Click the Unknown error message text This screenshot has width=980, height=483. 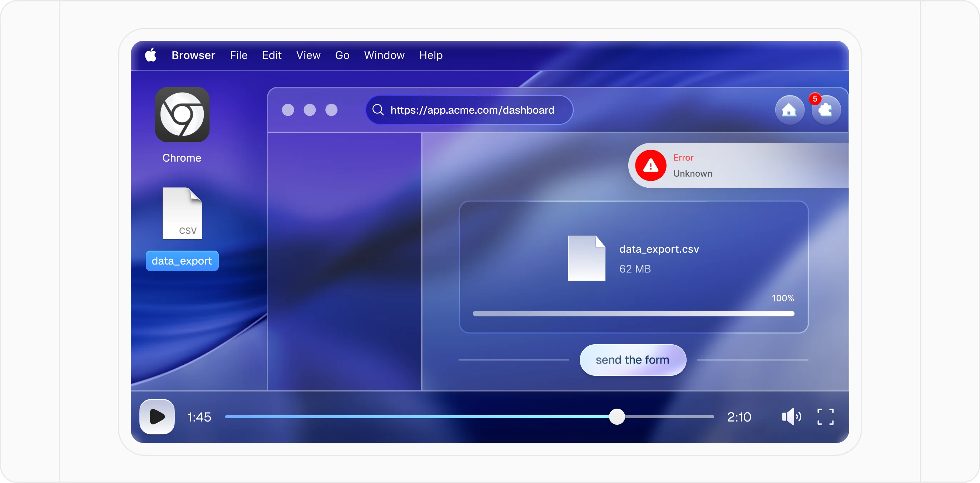tap(692, 173)
